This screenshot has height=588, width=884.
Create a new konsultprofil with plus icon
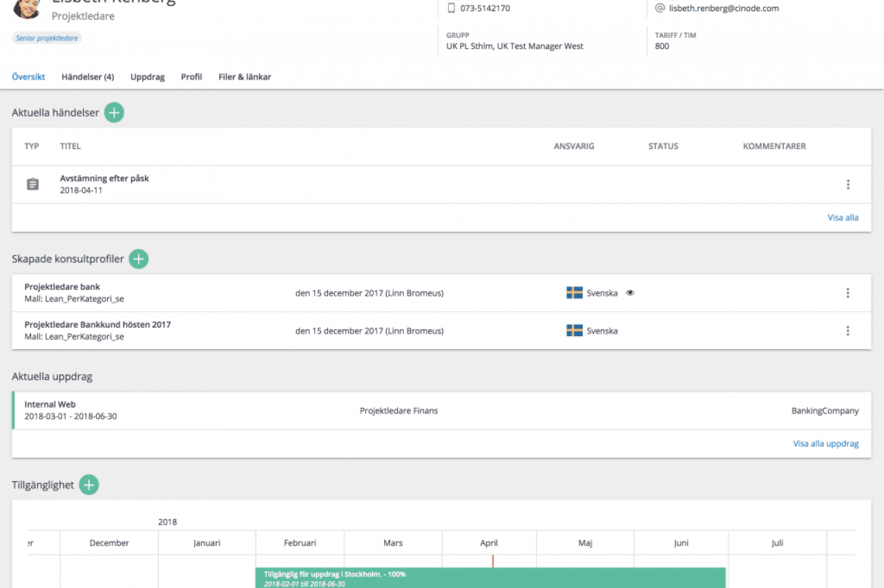(139, 259)
